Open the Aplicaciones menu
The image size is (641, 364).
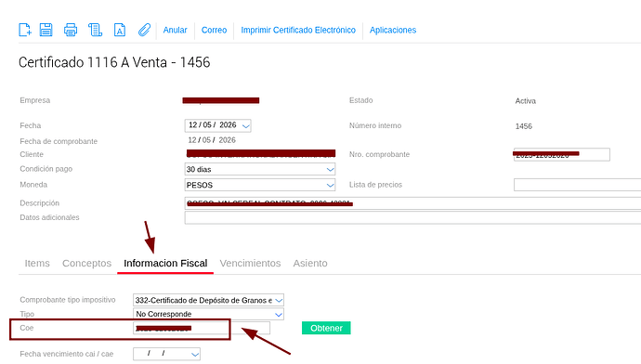click(x=393, y=30)
